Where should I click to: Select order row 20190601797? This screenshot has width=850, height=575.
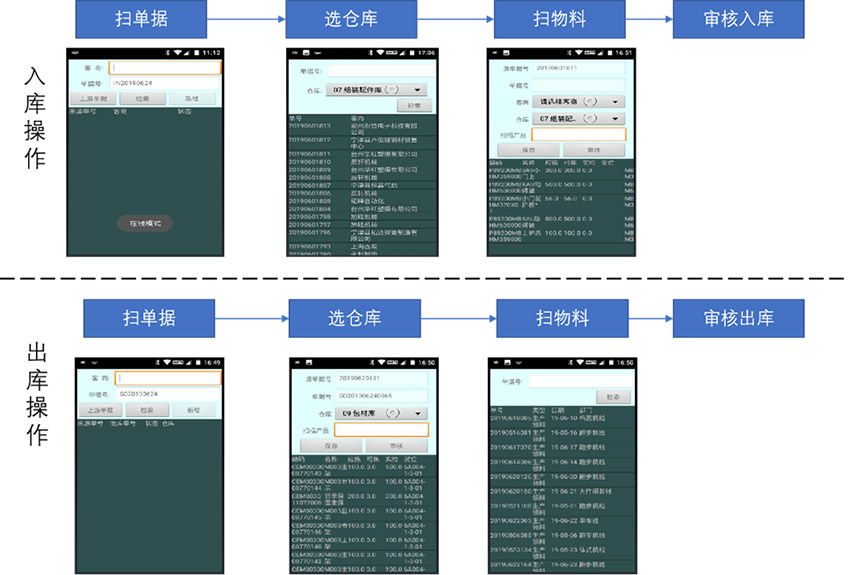click(x=362, y=224)
